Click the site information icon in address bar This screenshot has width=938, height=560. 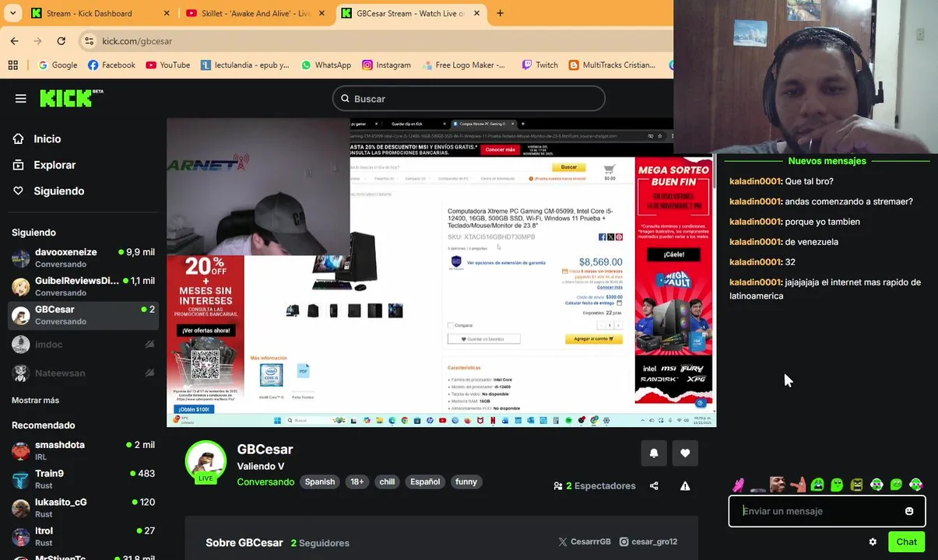pos(90,41)
